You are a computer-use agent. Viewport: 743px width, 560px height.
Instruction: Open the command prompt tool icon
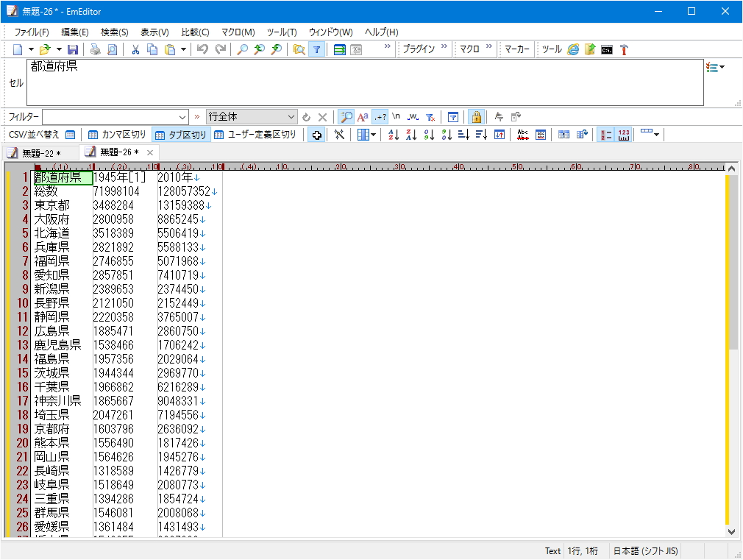(x=607, y=49)
